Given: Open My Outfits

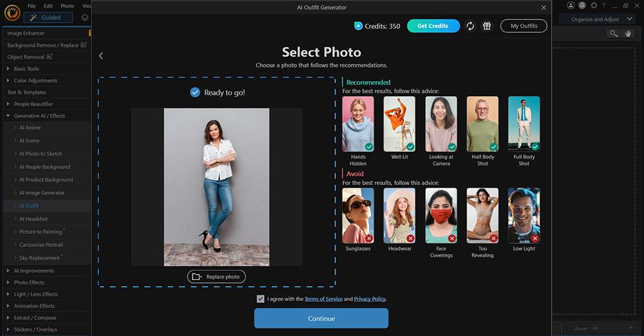Looking at the screenshot, I should tap(524, 26).
